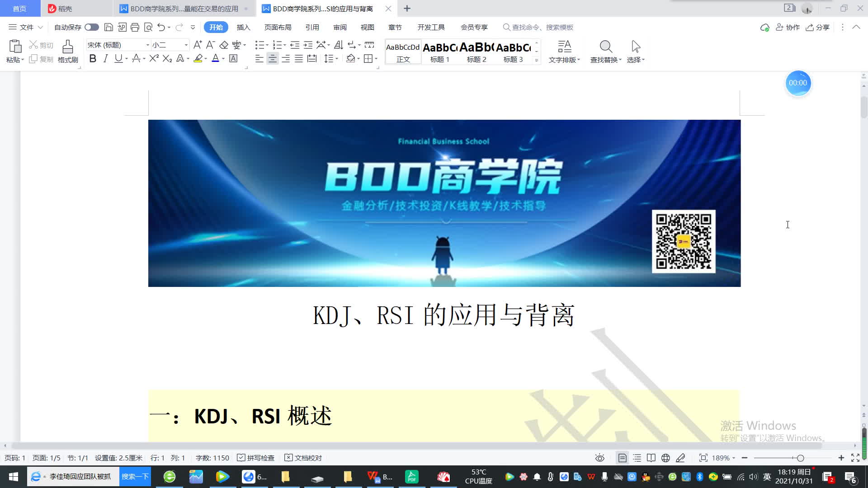Toggle eye protection mode icon in status bar
This screenshot has height=488, width=868.
[600, 458]
